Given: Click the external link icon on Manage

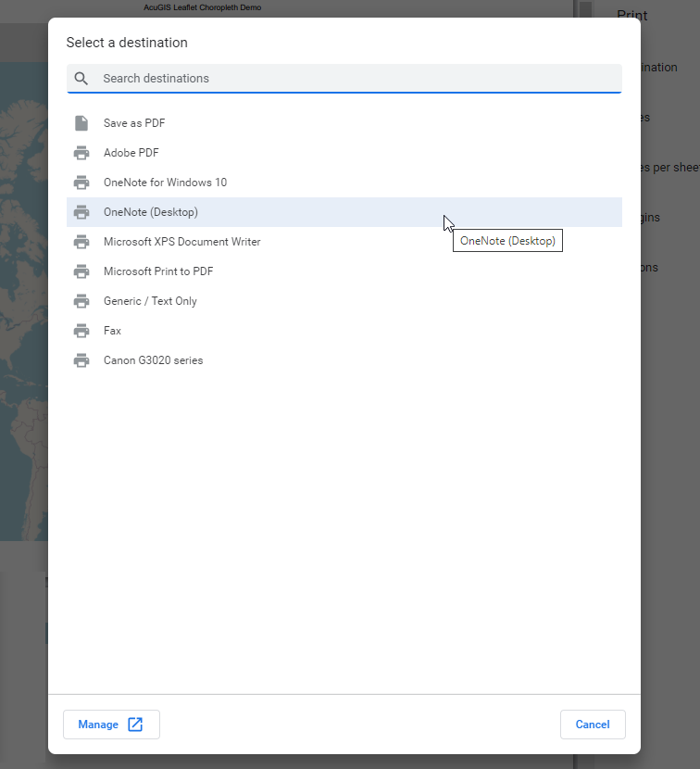Looking at the screenshot, I should click(135, 725).
